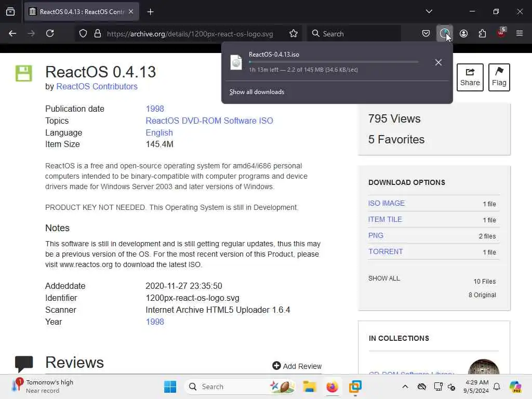
Task: Save page to Pocket
Action: pyautogui.click(x=426, y=33)
